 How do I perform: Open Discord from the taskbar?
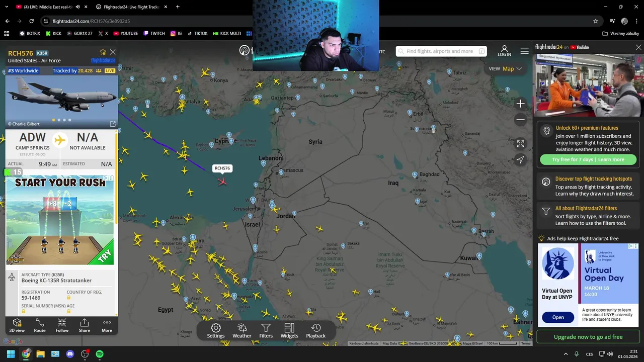pyautogui.click(x=70, y=354)
